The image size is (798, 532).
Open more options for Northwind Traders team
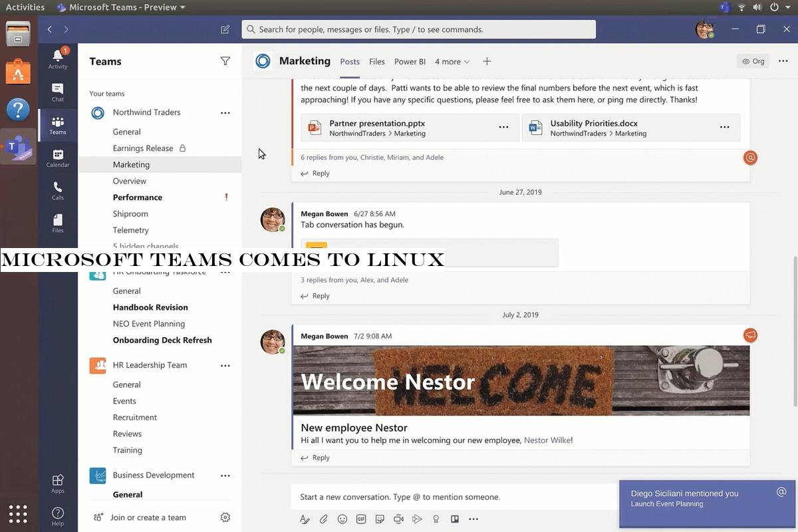tap(225, 113)
